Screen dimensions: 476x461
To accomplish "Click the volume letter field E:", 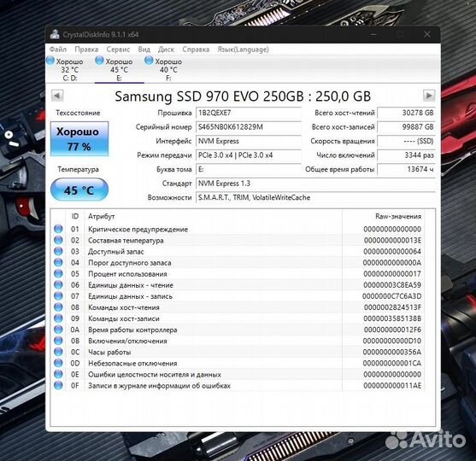I will 249,169.
